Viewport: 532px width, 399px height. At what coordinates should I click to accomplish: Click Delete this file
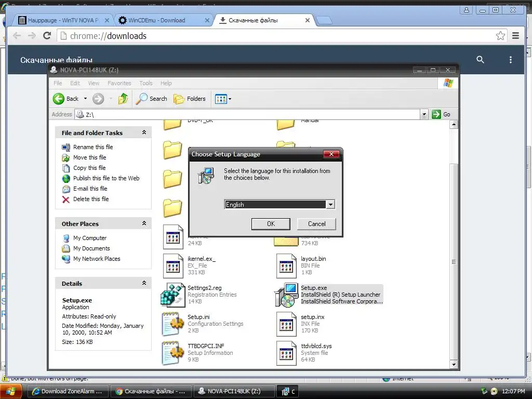[x=91, y=199]
